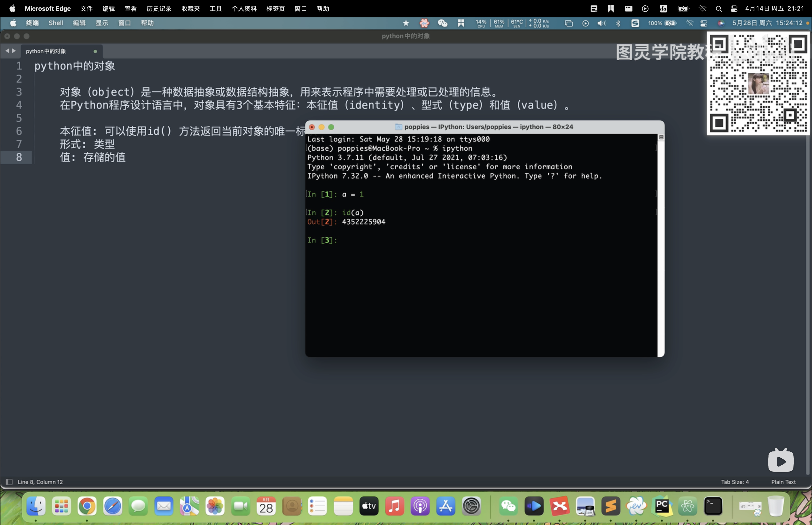Image resolution: width=812 pixels, height=525 pixels.
Task: Open 显示 menu in Terminal menu bar
Action: coord(102,23)
